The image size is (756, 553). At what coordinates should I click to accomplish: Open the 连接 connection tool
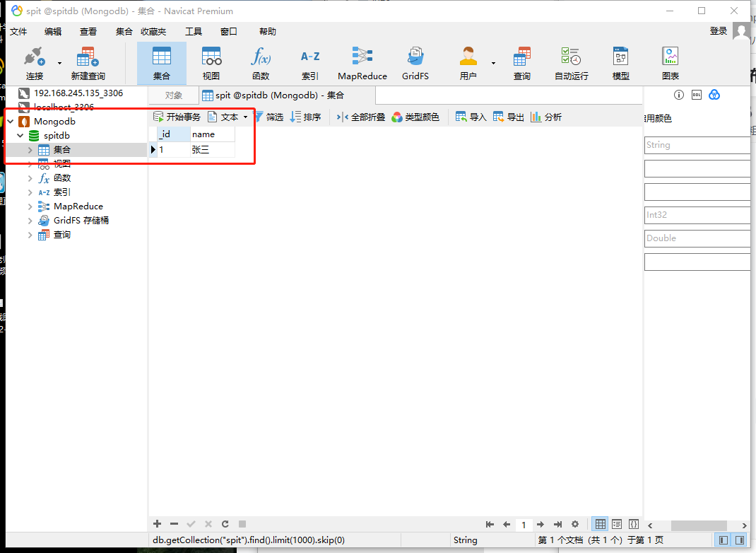[34, 63]
